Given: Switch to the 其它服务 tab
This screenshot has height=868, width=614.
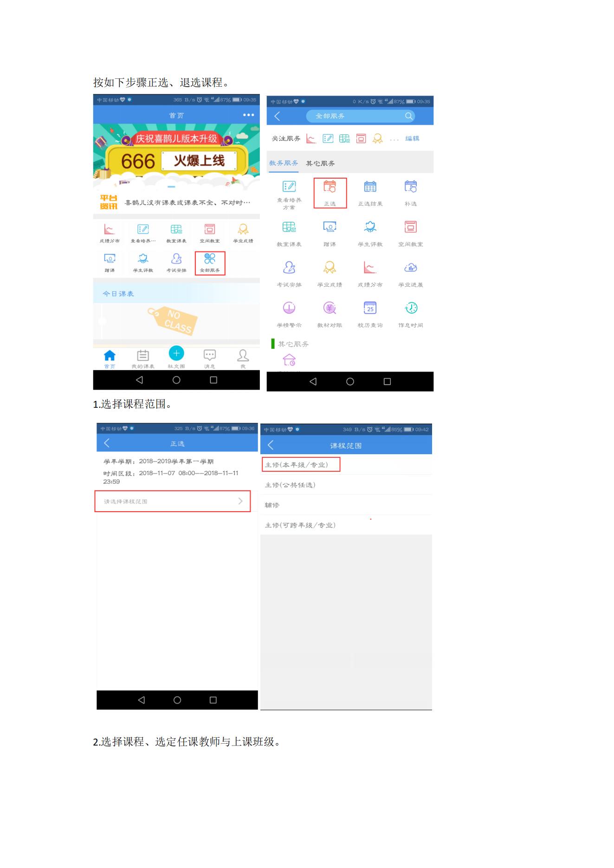Looking at the screenshot, I should point(320,163).
